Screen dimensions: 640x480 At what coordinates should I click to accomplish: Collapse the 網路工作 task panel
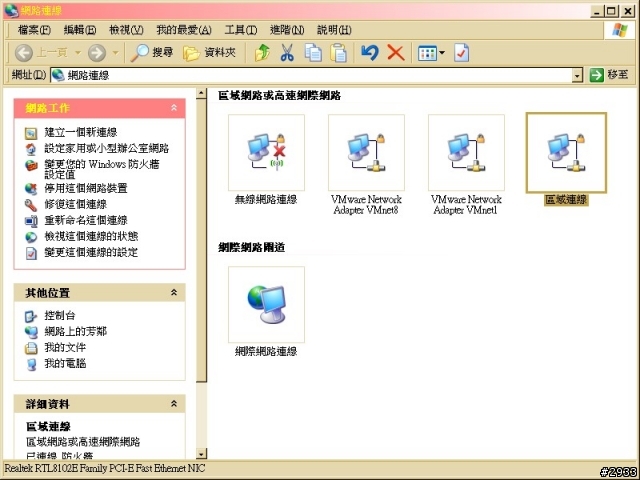point(174,108)
